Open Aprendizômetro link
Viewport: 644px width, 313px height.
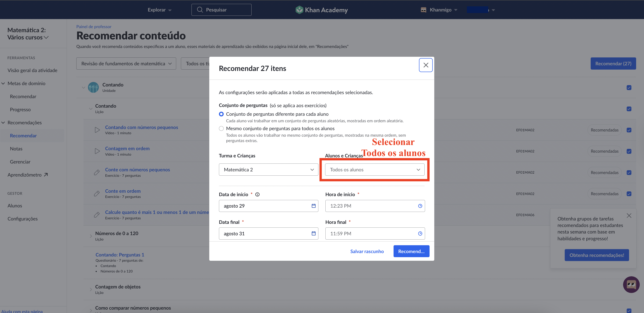point(25,175)
